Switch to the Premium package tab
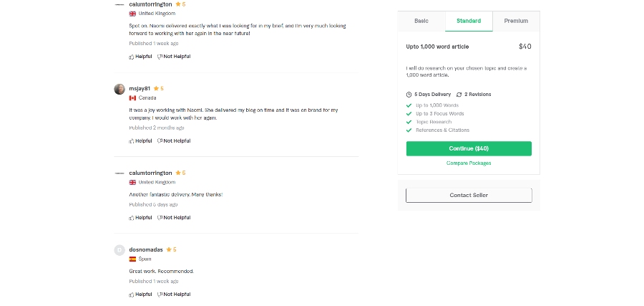The width and height of the screenshot is (644, 306). pos(516,21)
